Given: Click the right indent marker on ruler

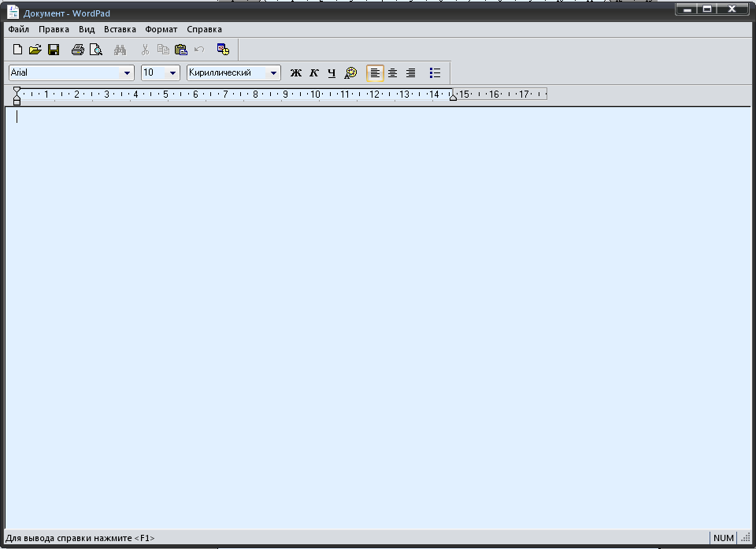Looking at the screenshot, I should click(453, 98).
